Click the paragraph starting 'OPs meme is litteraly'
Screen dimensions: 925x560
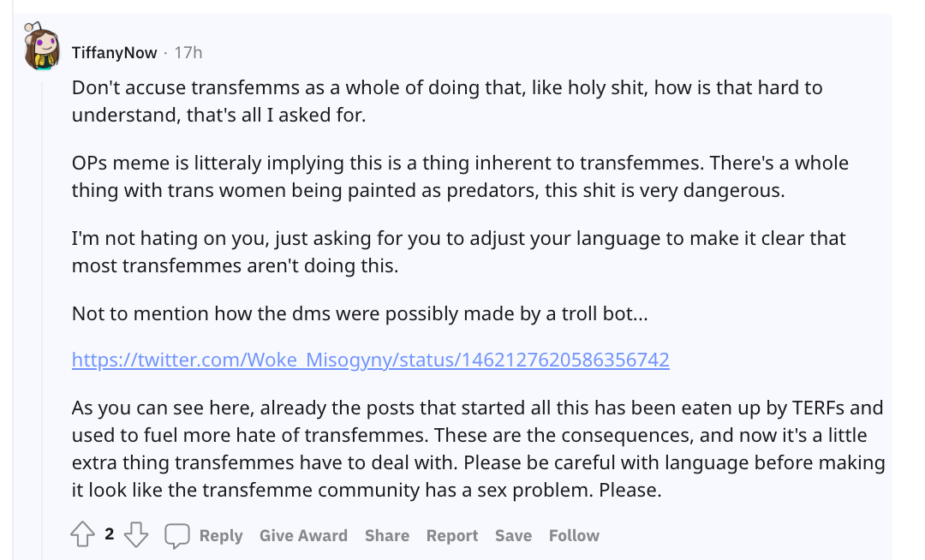click(x=460, y=176)
